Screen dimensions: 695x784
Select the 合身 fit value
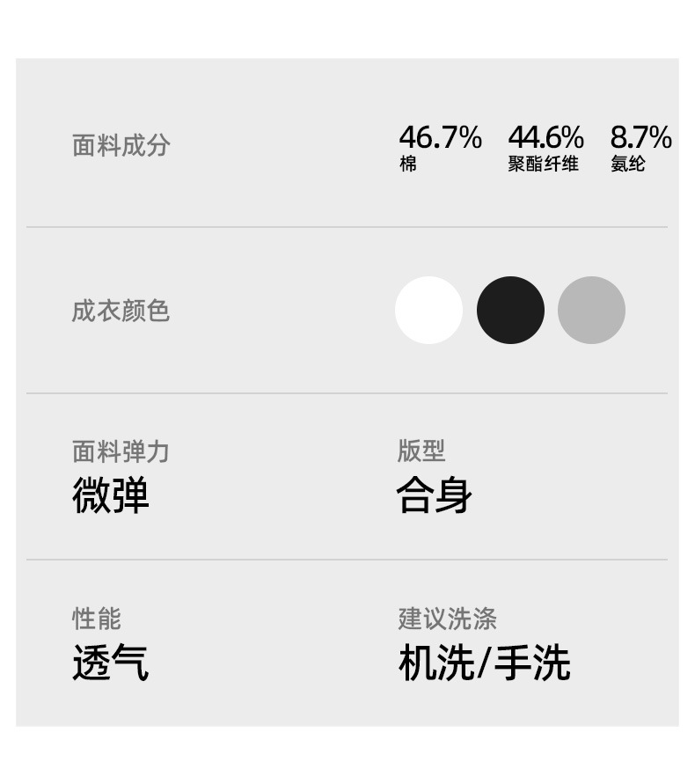point(435,495)
